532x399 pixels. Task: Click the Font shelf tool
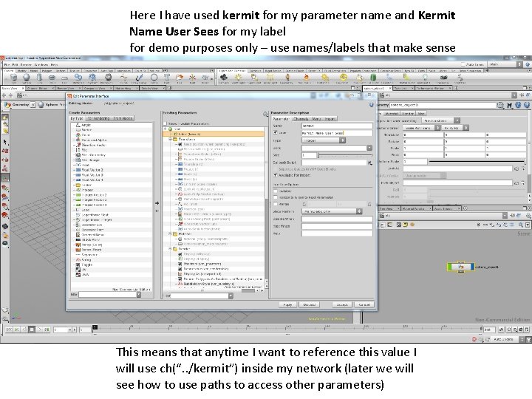tap(166, 79)
